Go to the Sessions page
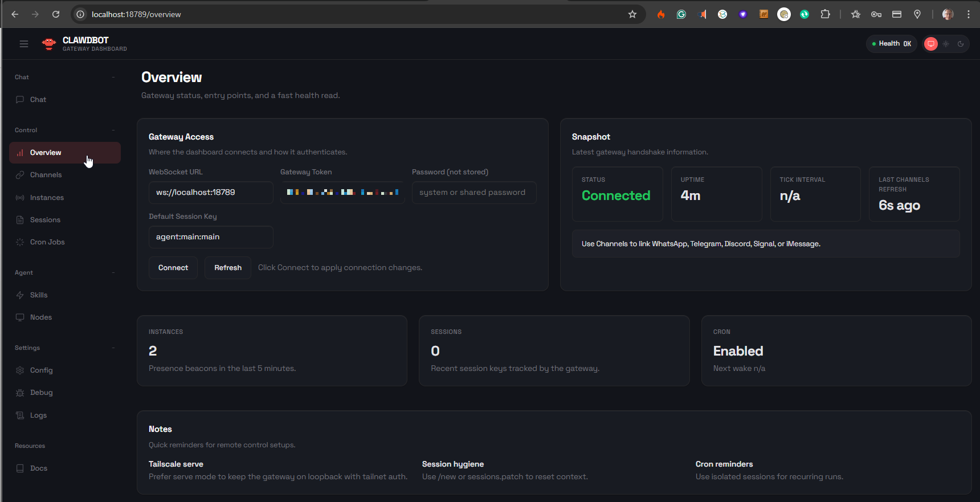 point(45,220)
